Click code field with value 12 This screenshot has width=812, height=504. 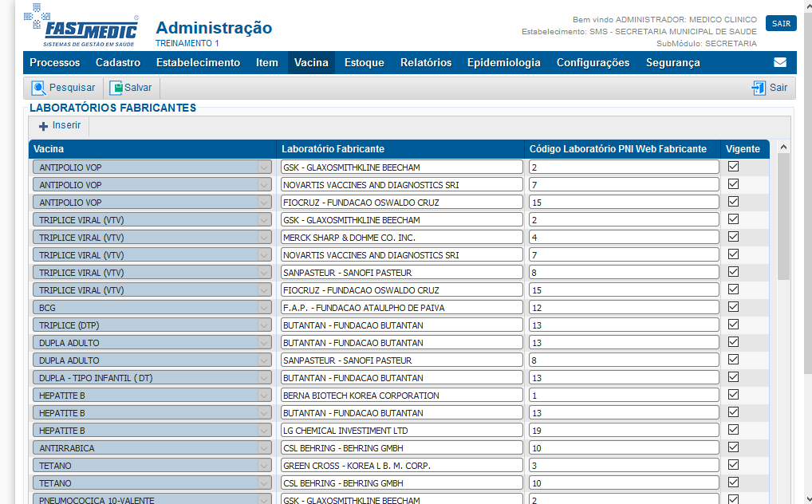[624, 308]
